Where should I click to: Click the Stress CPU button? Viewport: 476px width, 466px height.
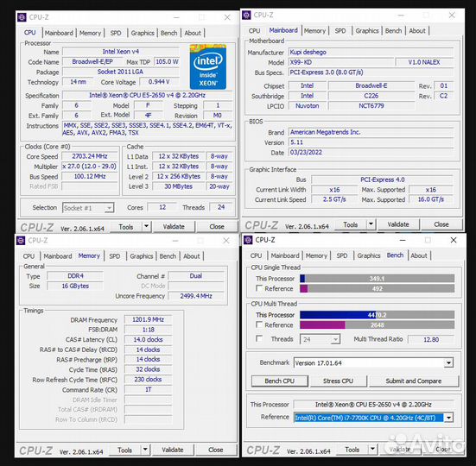(x=338, y=381)
